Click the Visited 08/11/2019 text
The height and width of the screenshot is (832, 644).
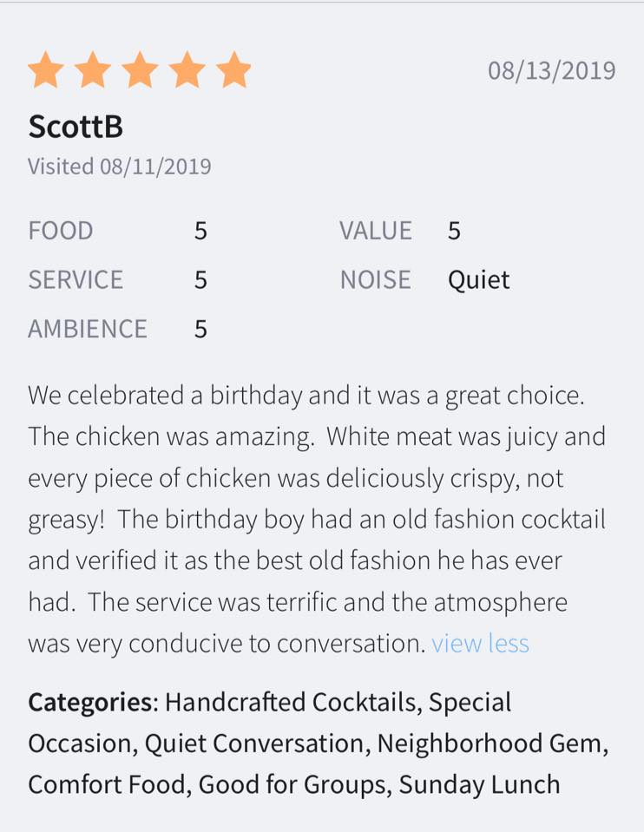(x=120, y=167)
